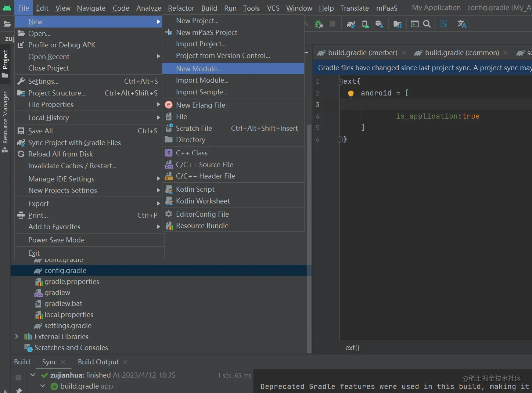This screenshot has width=532, height=393.
Task: Expand External Libraries tree node
Action: (17, 336)
